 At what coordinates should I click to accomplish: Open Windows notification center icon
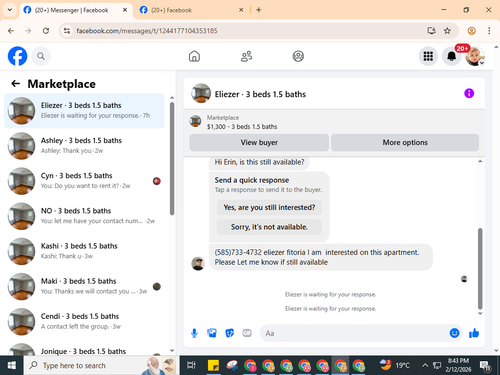click(x=485, y=366)
